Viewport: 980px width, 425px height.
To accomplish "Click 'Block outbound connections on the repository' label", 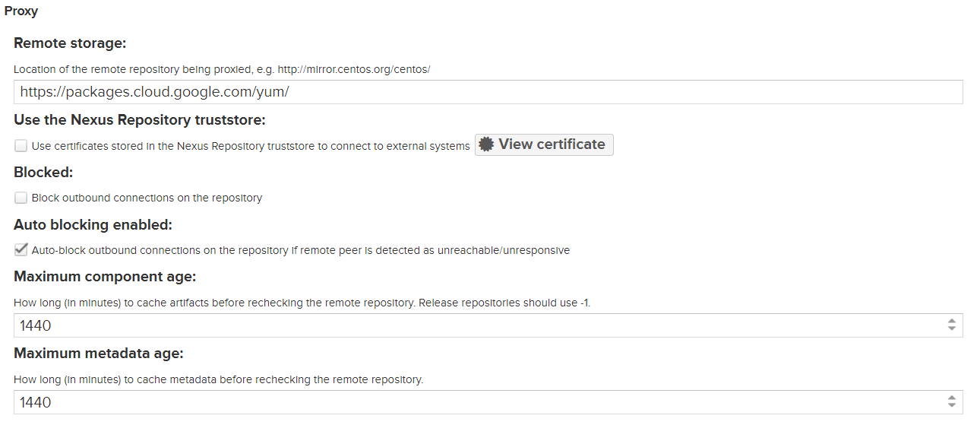I will click(147, 198).
